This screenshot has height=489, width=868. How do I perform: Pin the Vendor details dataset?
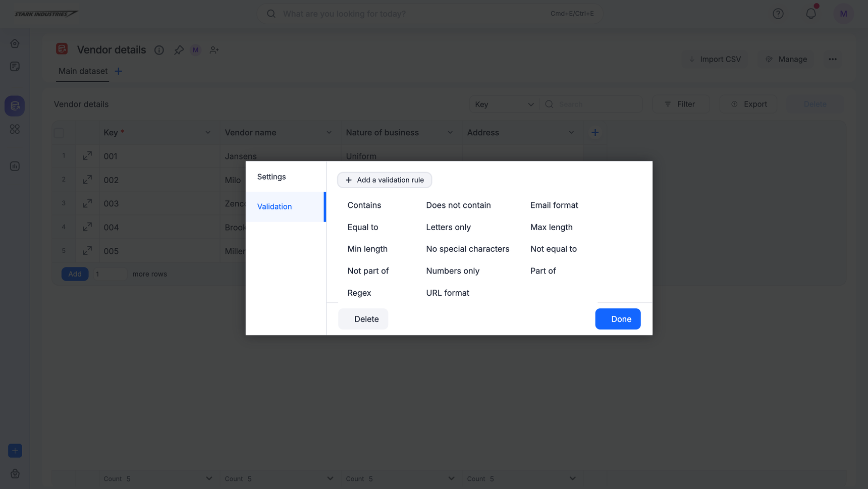[x=179, y=50]
